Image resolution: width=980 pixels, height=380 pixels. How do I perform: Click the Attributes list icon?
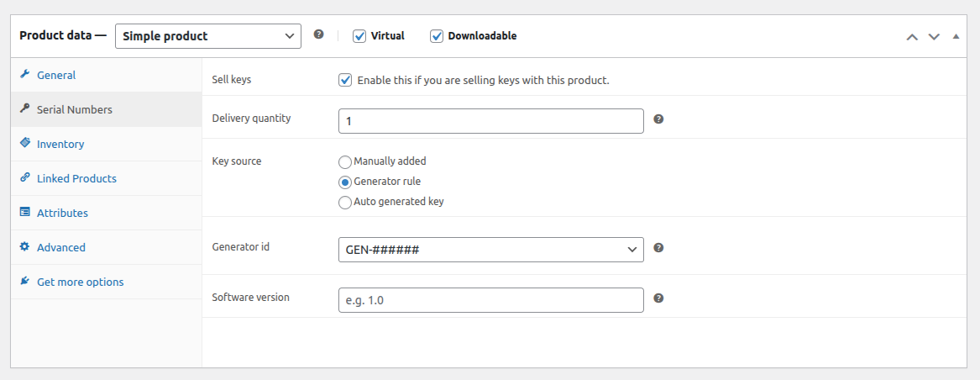click(x=25, y=212)
